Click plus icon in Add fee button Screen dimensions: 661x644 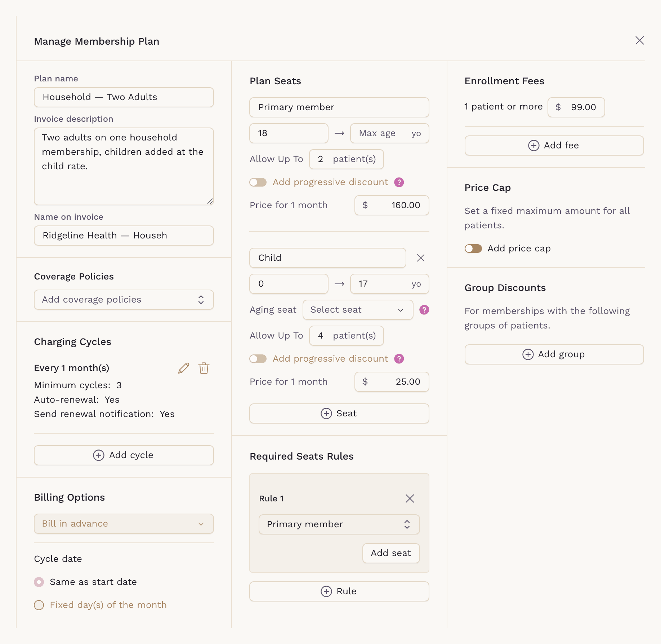(x=533, y=146)
